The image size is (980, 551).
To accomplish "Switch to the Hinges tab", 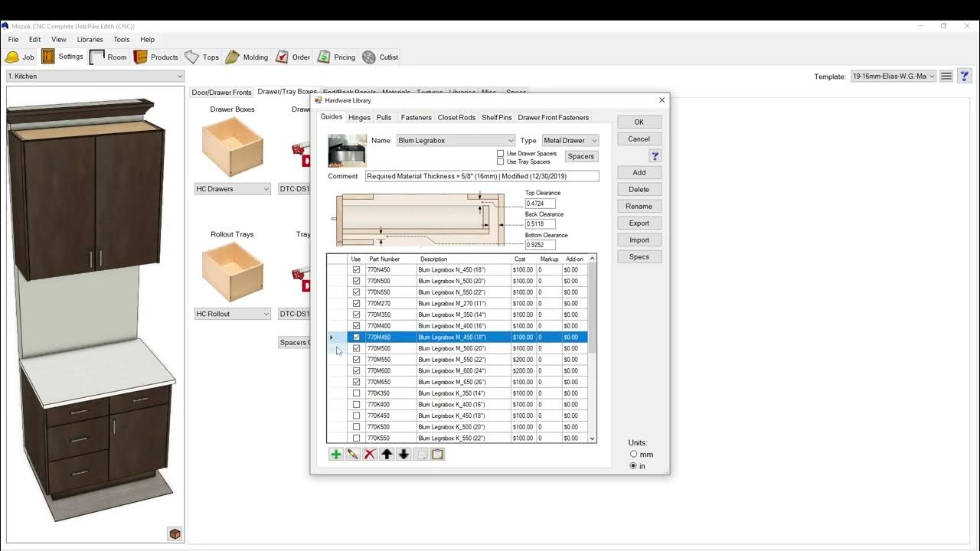I will [x=359, y=117].
